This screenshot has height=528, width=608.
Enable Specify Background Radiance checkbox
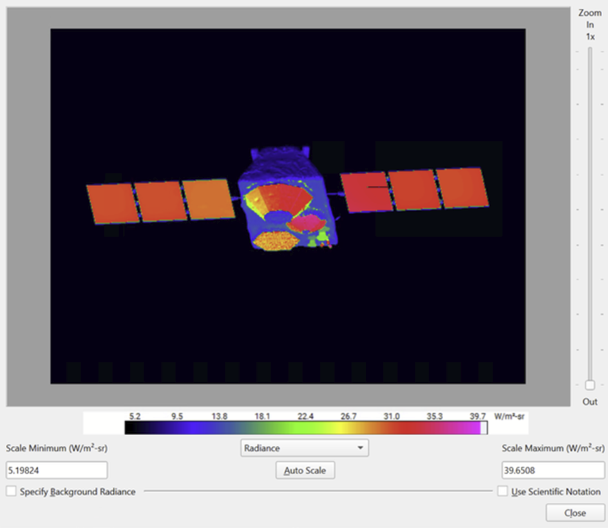pos(11,491)
